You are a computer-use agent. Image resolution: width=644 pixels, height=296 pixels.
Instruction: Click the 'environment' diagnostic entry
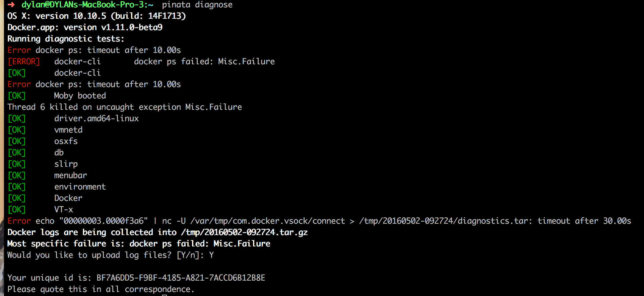coord(80,187)
